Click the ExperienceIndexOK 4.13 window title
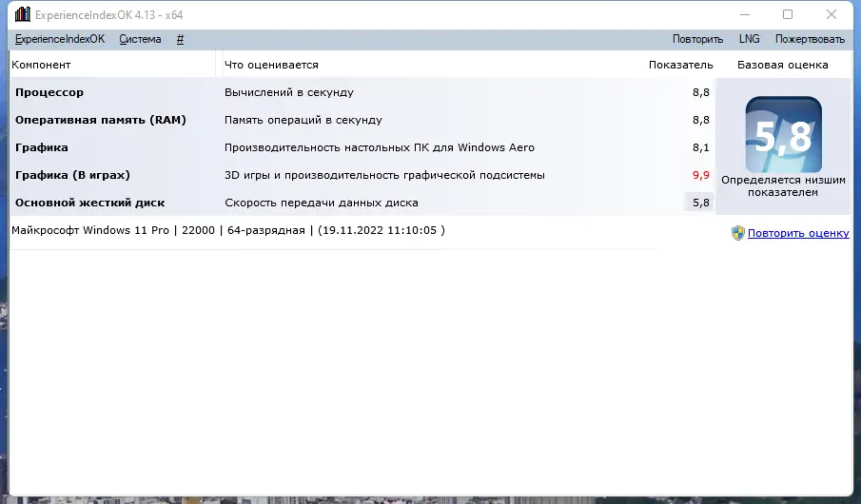861x504 pixels. click(x=108, y=15)
